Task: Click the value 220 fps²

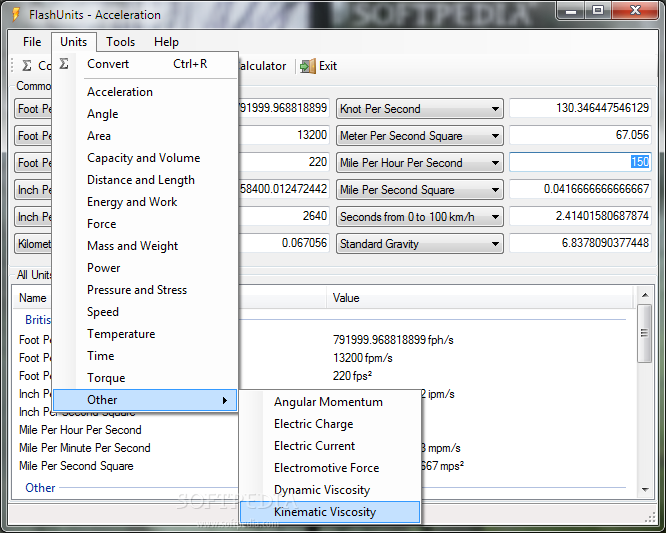Action: click(x=353, y=376)
